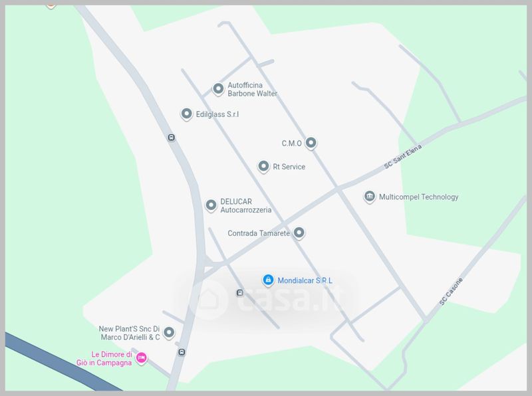This screenshot has height=396, width=532.
Task: Select the Edilglass S.r.l pin marker
Action: coord(186,114)
